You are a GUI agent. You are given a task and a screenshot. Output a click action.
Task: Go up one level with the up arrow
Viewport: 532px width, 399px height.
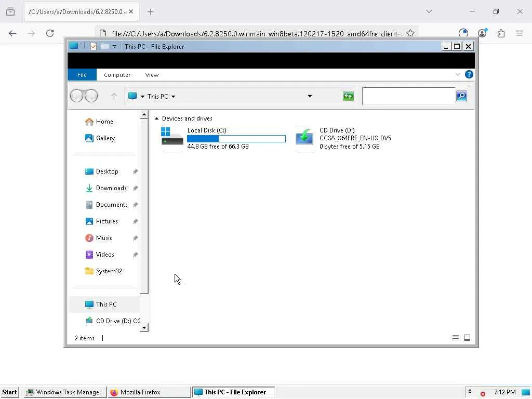tap(114, 96)
